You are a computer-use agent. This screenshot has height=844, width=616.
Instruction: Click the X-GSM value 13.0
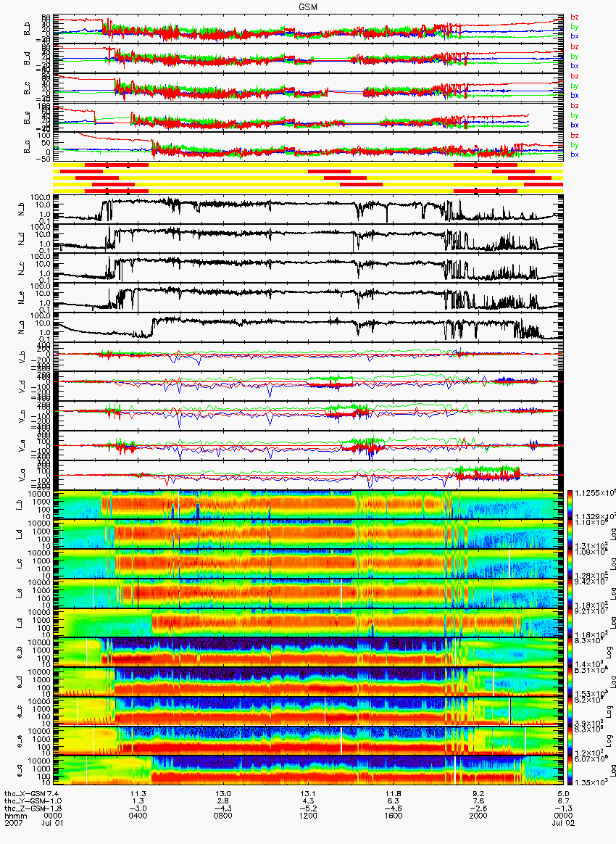[223, 794]
